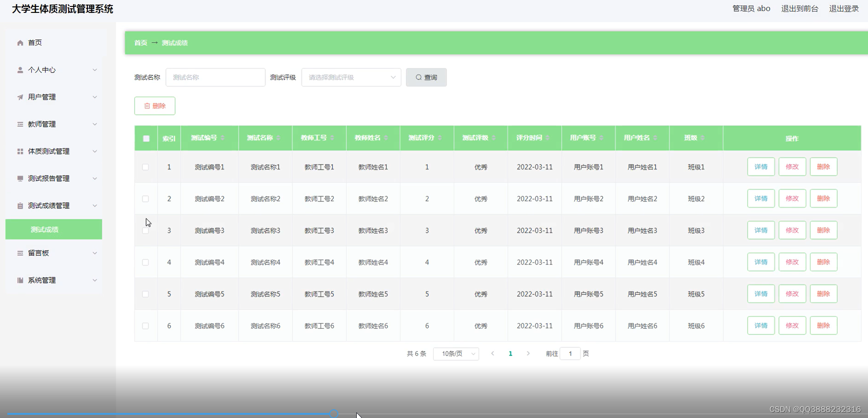The height and width of the screenshot is (418, 868).
Task: Sort by 测试评级 column arrows
Action: pyautogui.click(x=494, y=138)
